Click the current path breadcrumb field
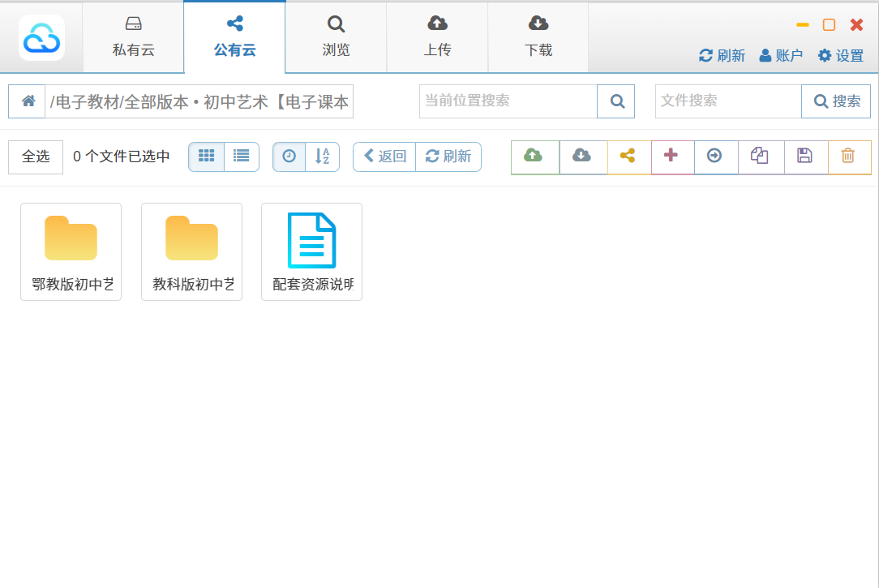 199,101
